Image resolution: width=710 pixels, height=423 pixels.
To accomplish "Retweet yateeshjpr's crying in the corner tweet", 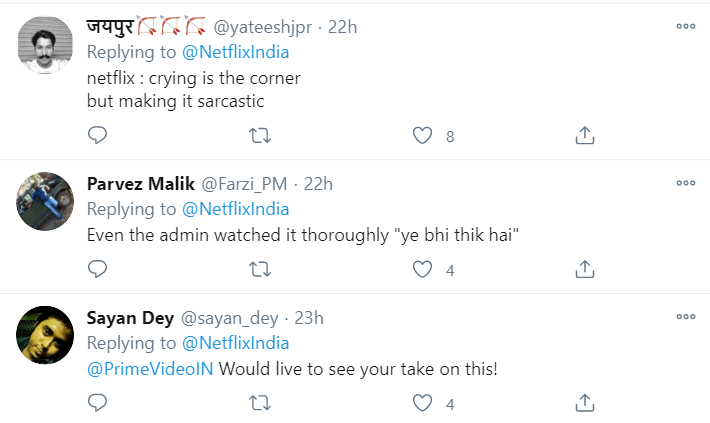I will 259,135.
